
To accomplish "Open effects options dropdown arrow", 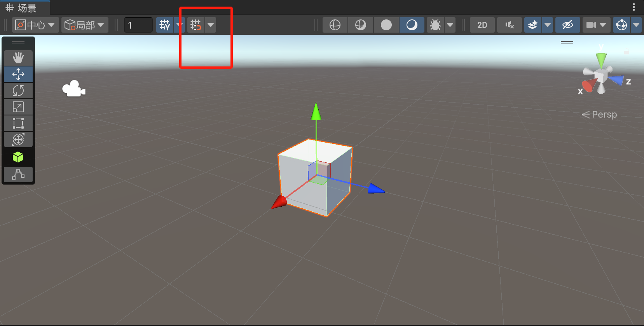I will tap(548, 25).
